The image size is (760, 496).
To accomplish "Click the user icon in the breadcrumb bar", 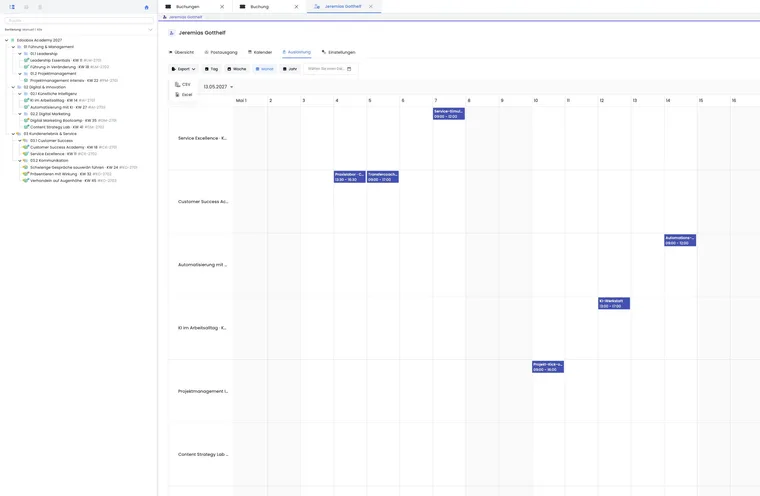I will tap(165, 17).
